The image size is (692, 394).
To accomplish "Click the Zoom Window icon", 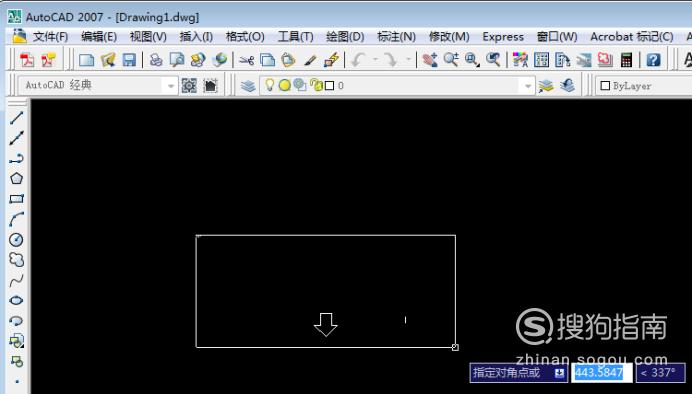I will pos(472,60).
